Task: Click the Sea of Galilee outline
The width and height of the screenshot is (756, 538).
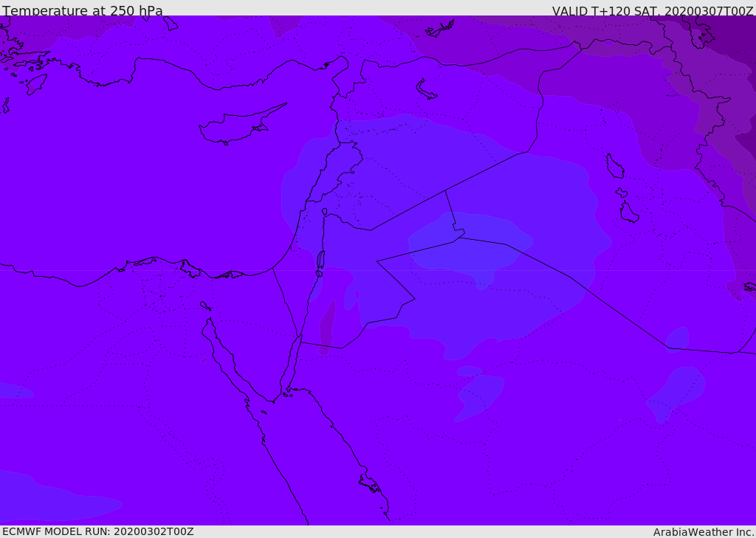Action: 324,212
